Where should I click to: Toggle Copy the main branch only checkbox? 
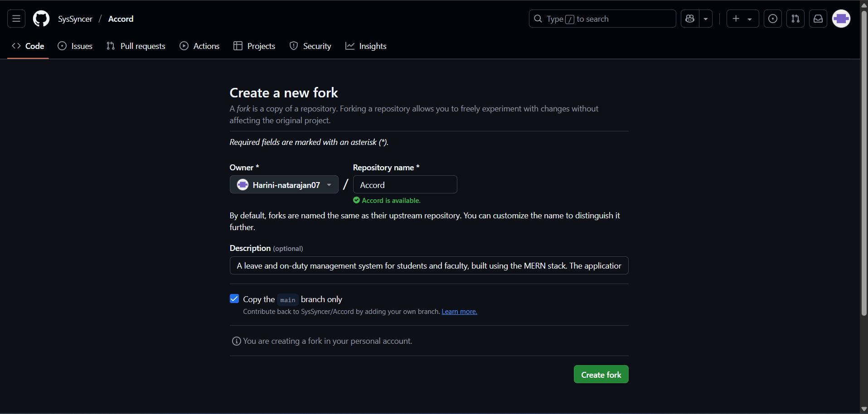[x=234, y=298]
